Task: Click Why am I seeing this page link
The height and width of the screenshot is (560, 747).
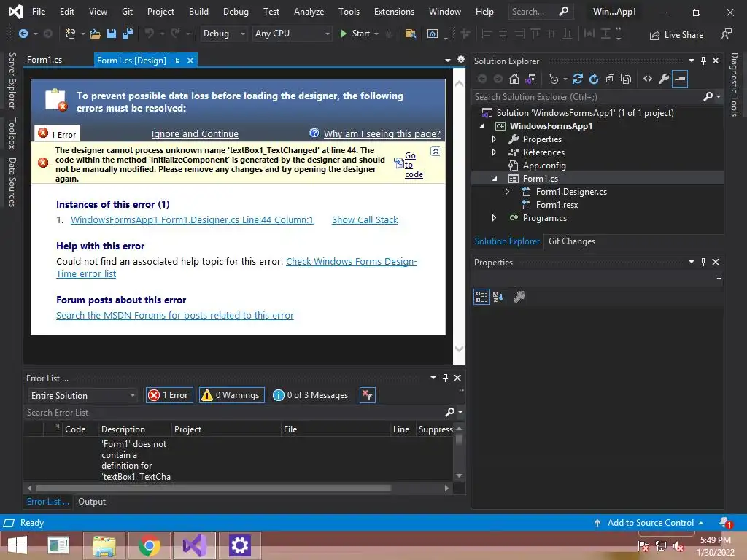Action: [382, 134]
